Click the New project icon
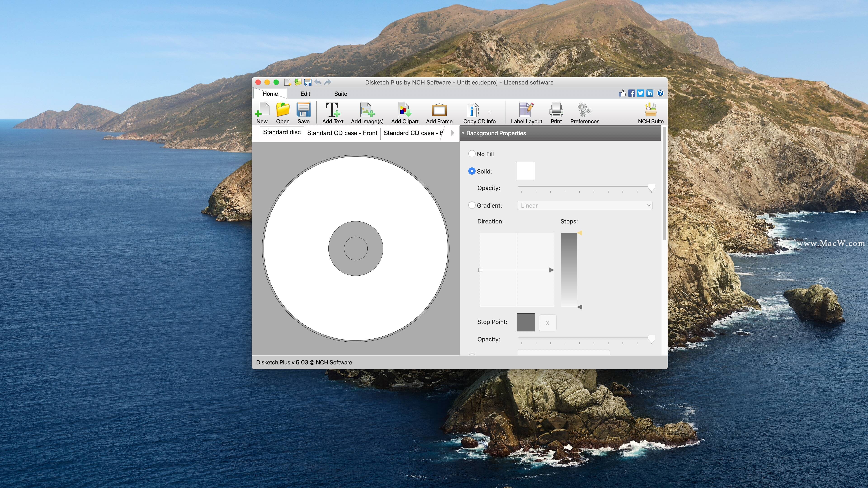 [262, 113]
